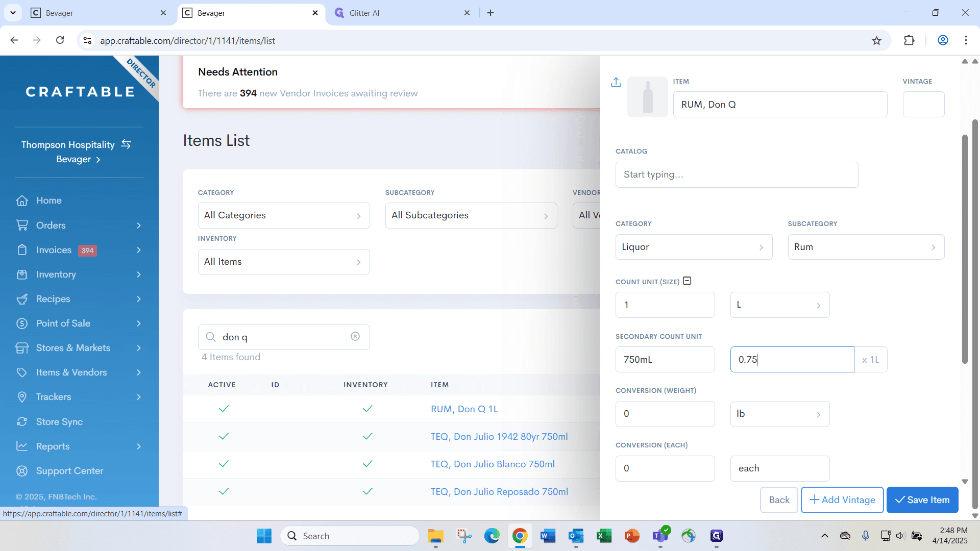Open the All Categories dropdown

coord(284,215)
